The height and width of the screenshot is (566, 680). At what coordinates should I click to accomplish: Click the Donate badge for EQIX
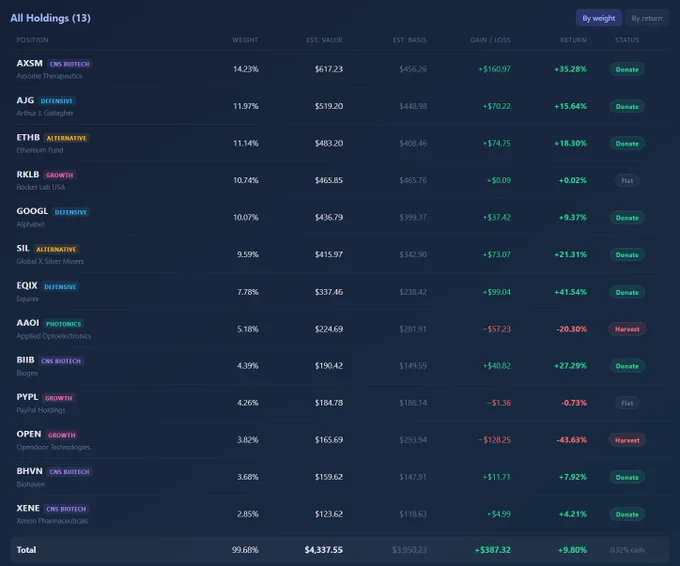click(x=627, y=292)
